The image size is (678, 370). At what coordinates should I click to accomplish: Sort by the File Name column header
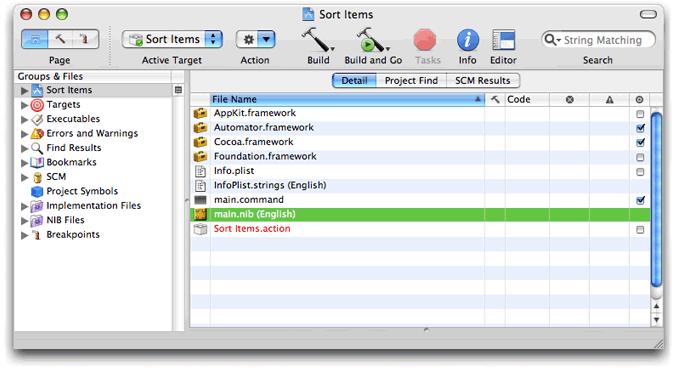(347, 99)
